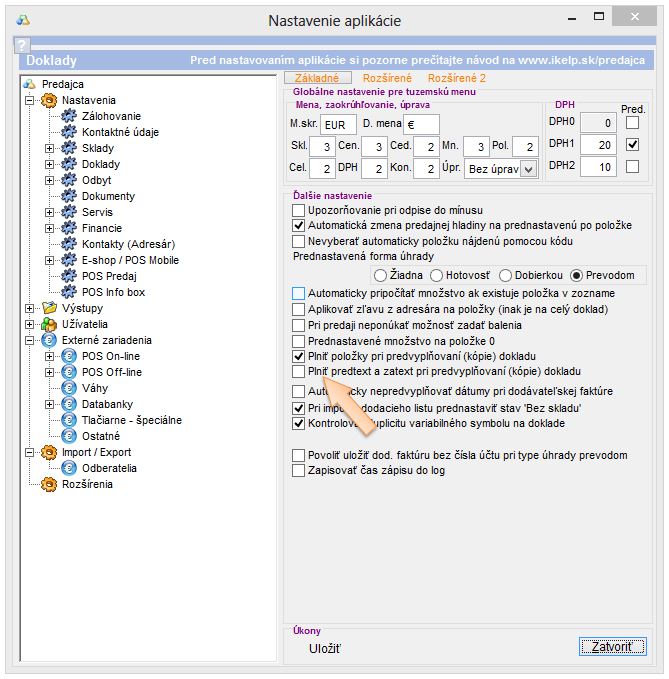Click the help question mark icon
Screen dimensions: 669x679
[x=22, y=45]
